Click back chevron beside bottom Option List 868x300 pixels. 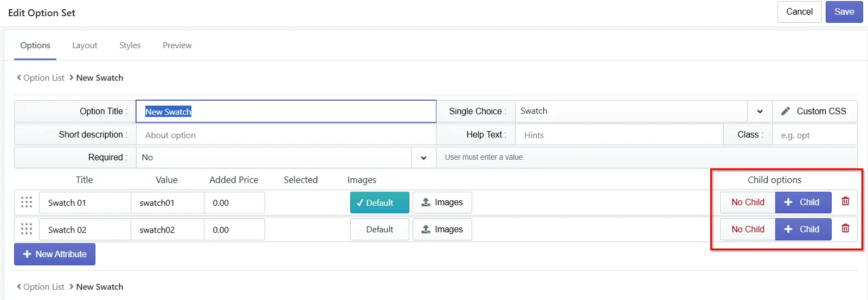click(x=19, y=286)
